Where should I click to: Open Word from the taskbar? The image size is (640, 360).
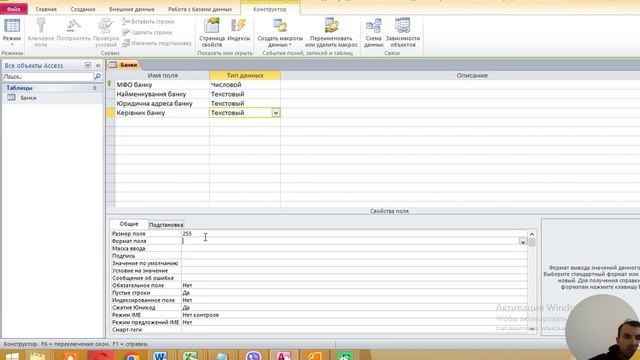pos(160,356)
